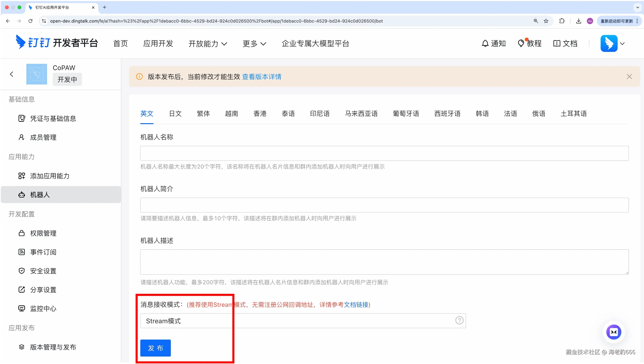
Task: Open the 查看版本详情 link
Action: click(262, 76)
